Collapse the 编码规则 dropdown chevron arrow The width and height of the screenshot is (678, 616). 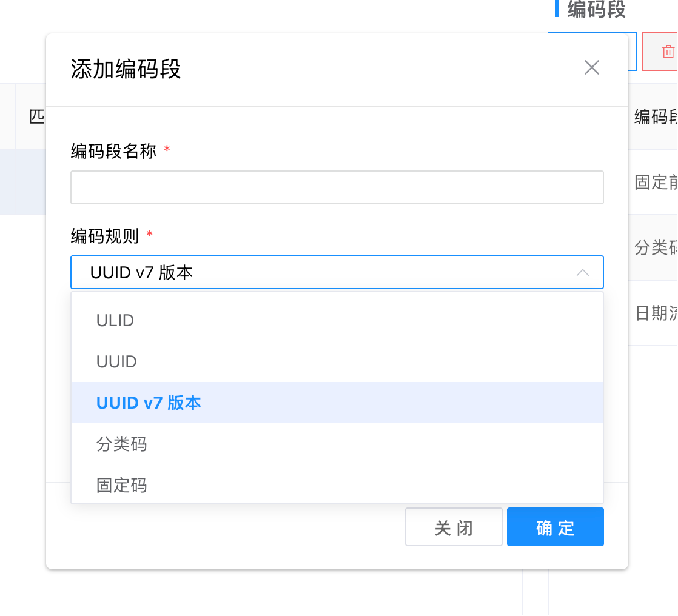(x=582, y=272)
